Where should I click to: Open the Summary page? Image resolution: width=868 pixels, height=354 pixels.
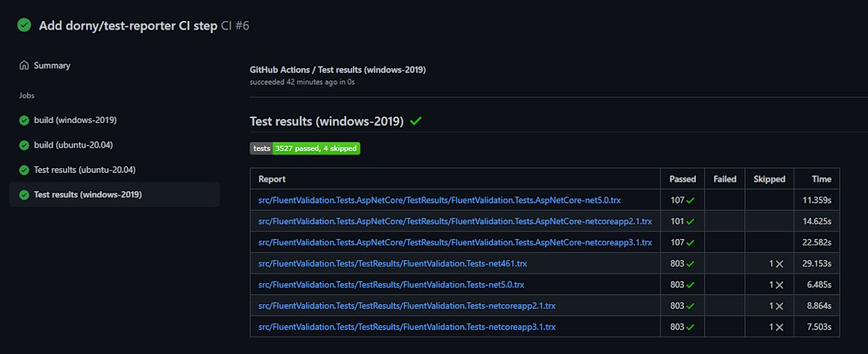(51, 65)
